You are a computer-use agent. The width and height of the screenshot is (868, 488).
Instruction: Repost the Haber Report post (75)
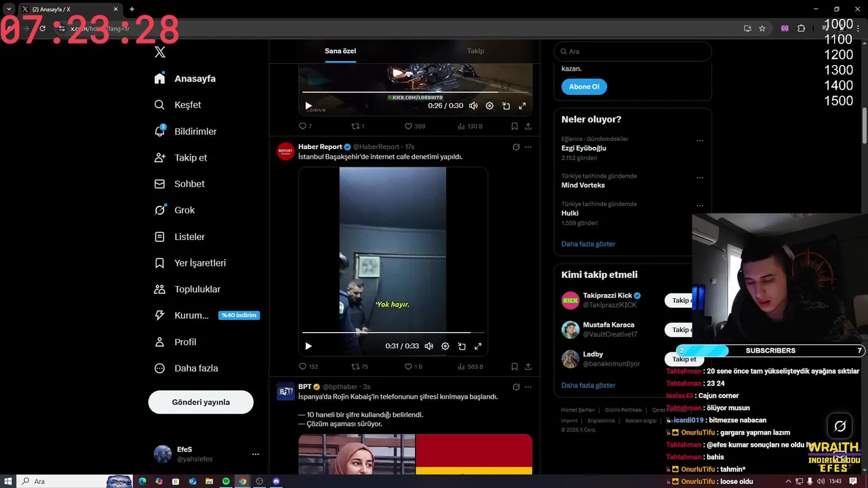[x=359, y=367]
